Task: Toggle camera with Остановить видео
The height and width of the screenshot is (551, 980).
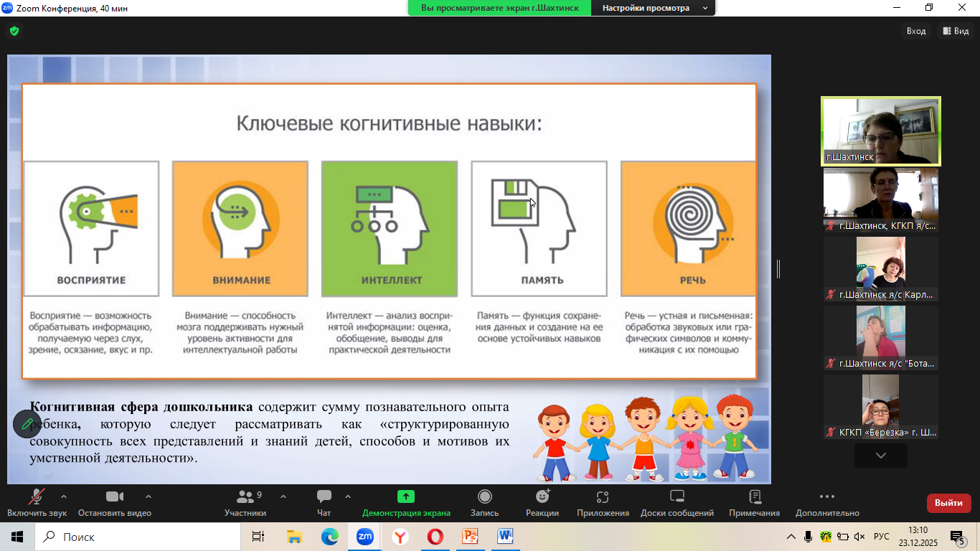Action: tap(115, 497)
